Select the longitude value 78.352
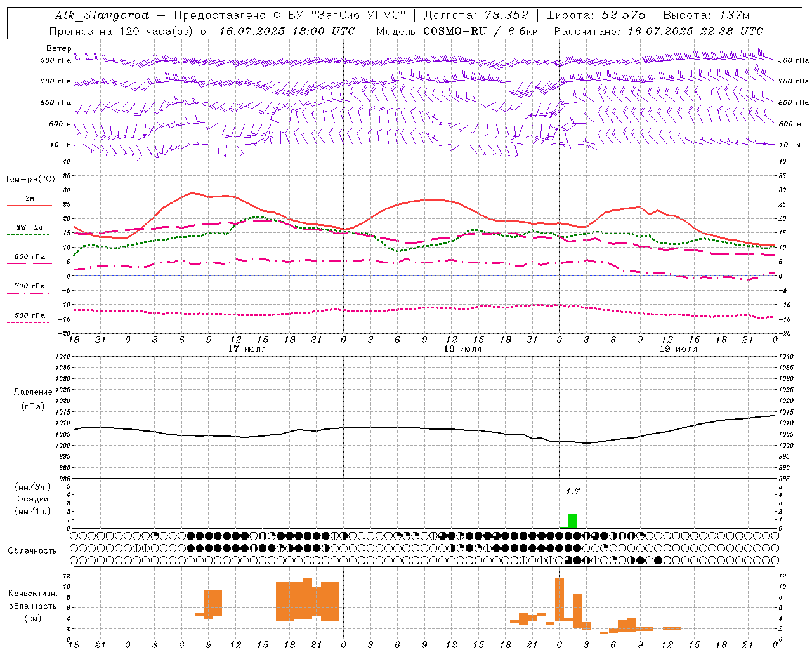The width and height of the screenshot is (812, 650). (506, 15)
